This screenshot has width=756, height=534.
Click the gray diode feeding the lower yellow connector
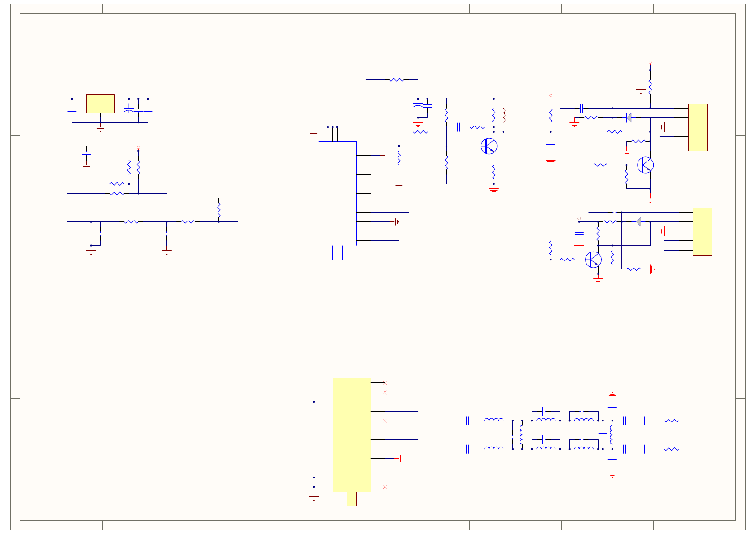tap(638, 221)
